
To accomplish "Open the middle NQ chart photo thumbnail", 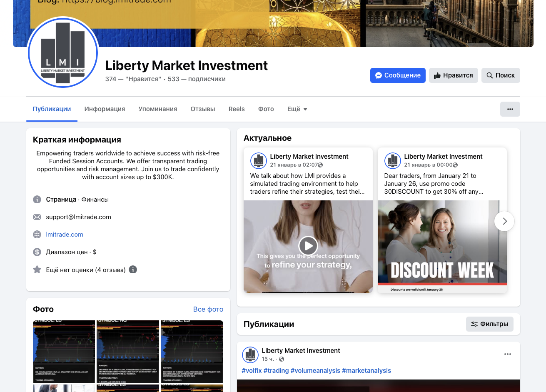I will point(128,352).
